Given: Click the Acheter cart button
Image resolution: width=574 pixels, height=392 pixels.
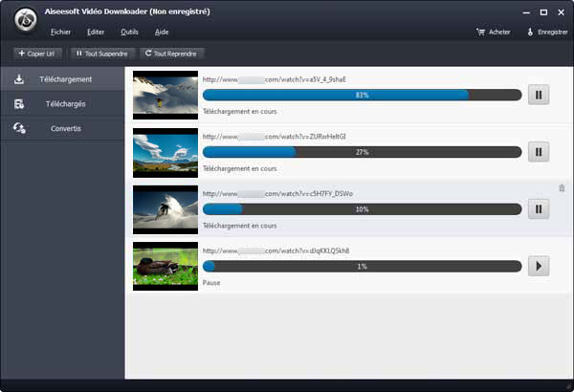Looking at the screenshot, I should tap(493, 33).
